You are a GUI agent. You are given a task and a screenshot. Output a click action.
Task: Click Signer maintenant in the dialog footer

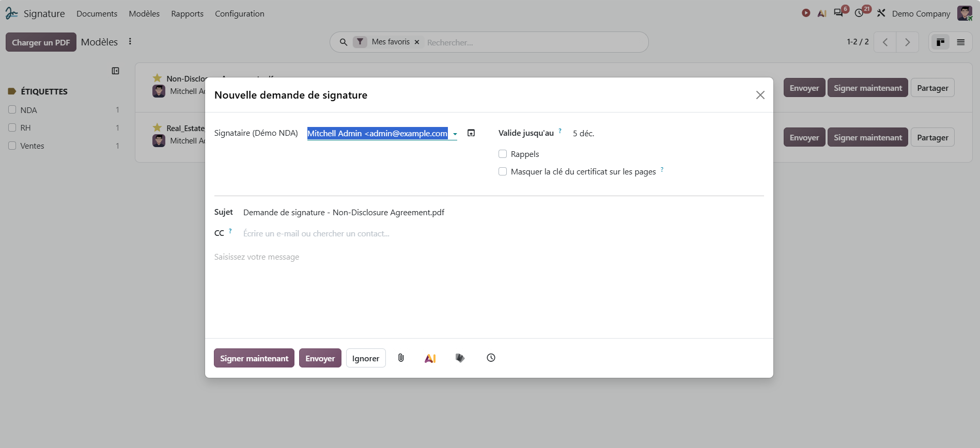point(254,358)
